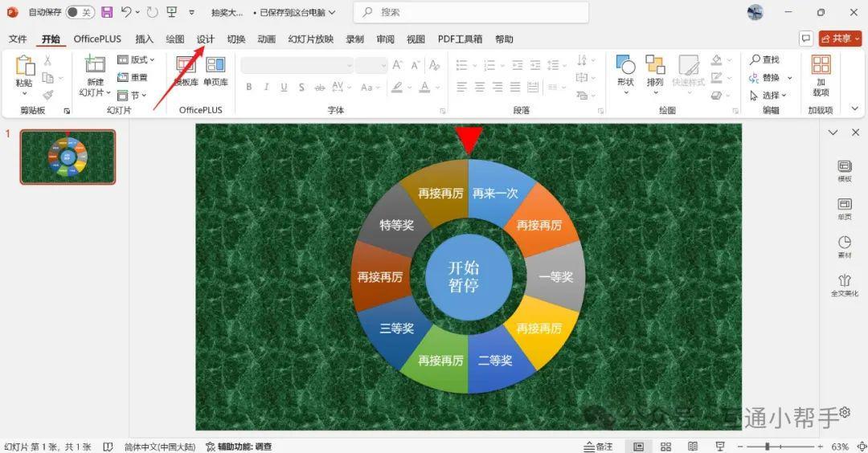
Task: Expand the Select dropdown
Action: pos(768,95)
